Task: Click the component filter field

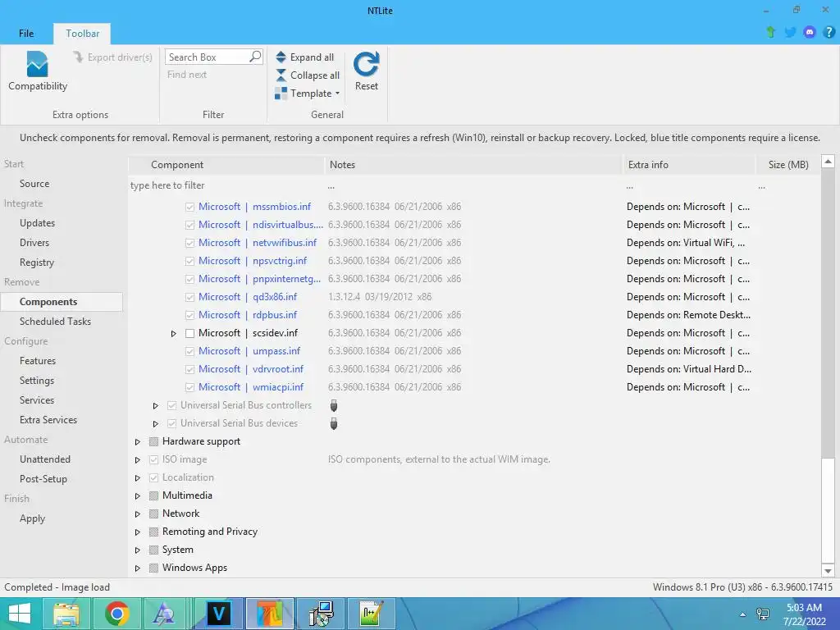Action: pos(226,185)
